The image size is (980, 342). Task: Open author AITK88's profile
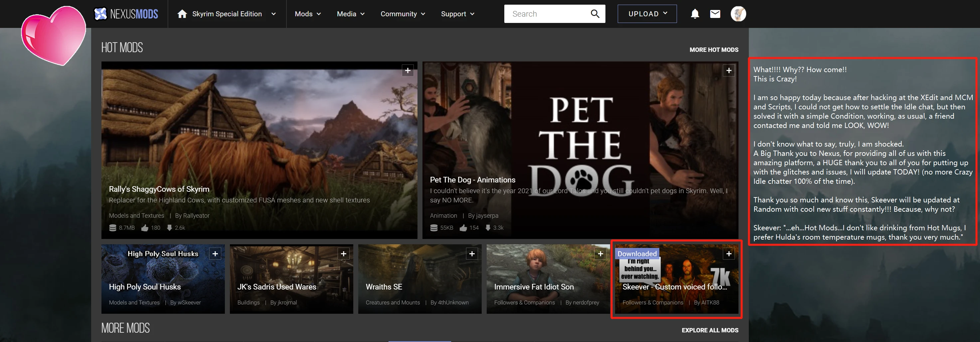[x=710, y=302]
